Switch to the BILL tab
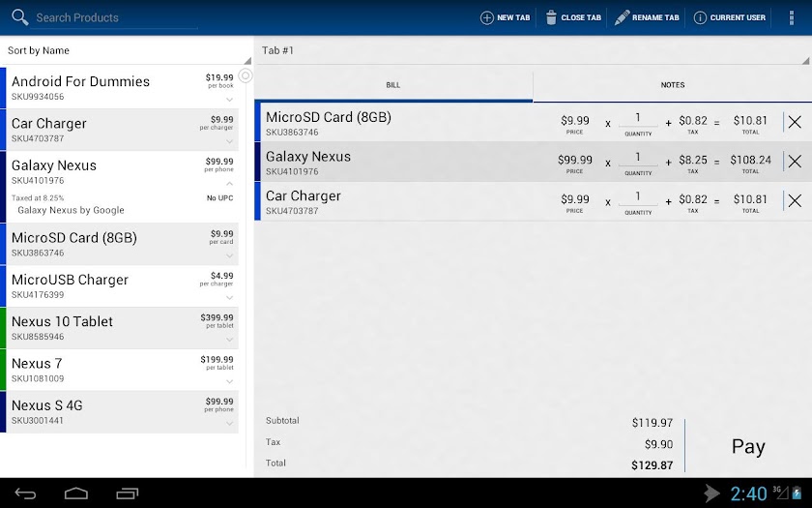This screenshot has width=812, height=508. [x=393, y=85]
